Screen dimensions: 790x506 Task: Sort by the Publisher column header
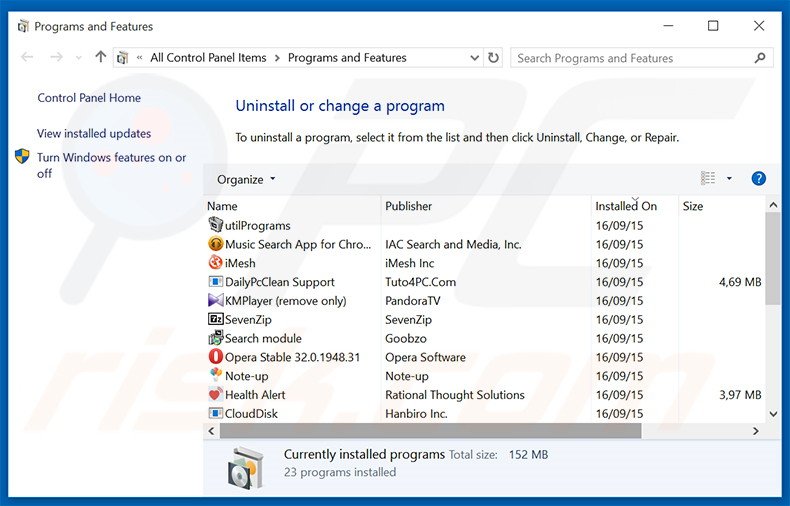(x=486, y=206)
